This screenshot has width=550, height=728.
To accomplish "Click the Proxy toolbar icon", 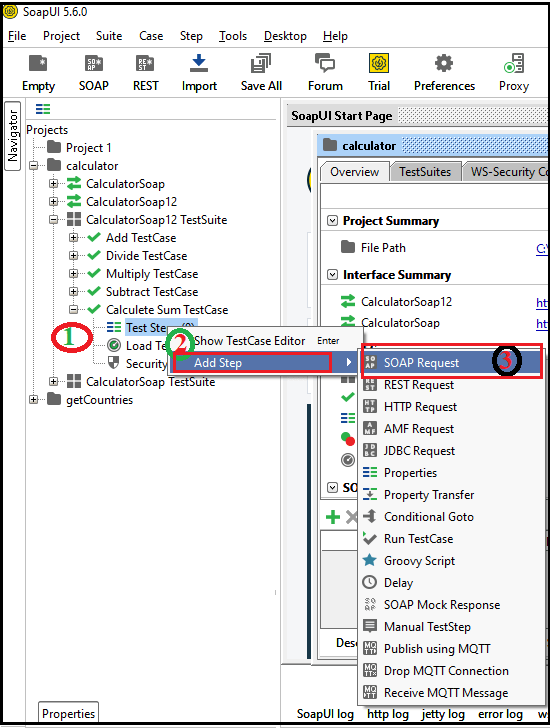I will [514, 63].
